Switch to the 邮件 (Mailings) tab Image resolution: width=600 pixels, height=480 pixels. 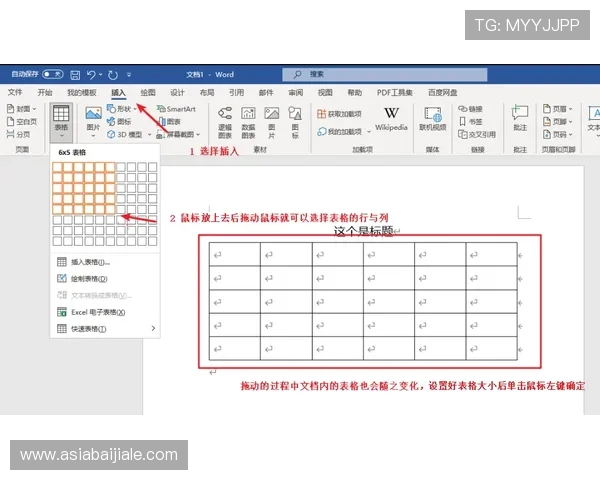266,92
